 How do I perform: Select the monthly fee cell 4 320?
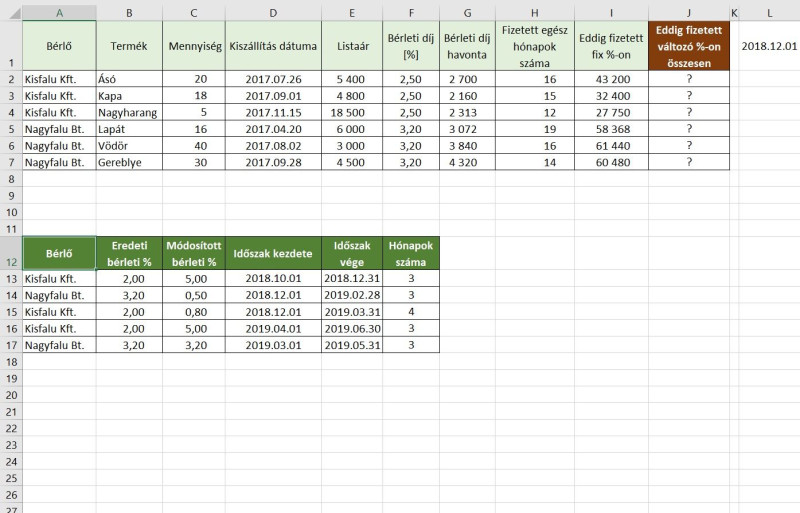[x=467, y=162]
